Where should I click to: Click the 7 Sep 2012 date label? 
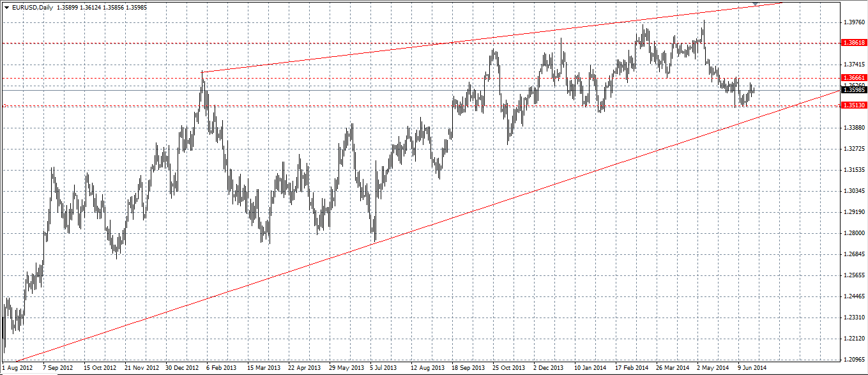[x=59, y=369]
